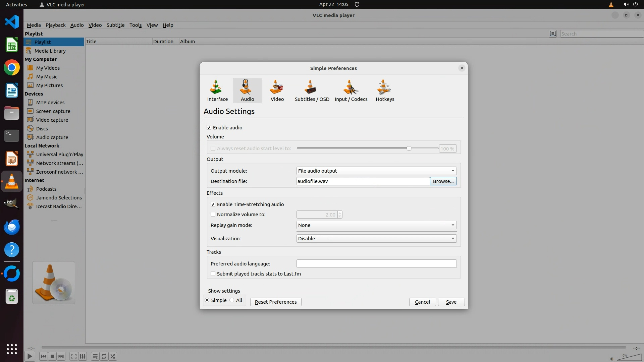Switch to Subtitles / OSD settings

(x=312, y=90)
